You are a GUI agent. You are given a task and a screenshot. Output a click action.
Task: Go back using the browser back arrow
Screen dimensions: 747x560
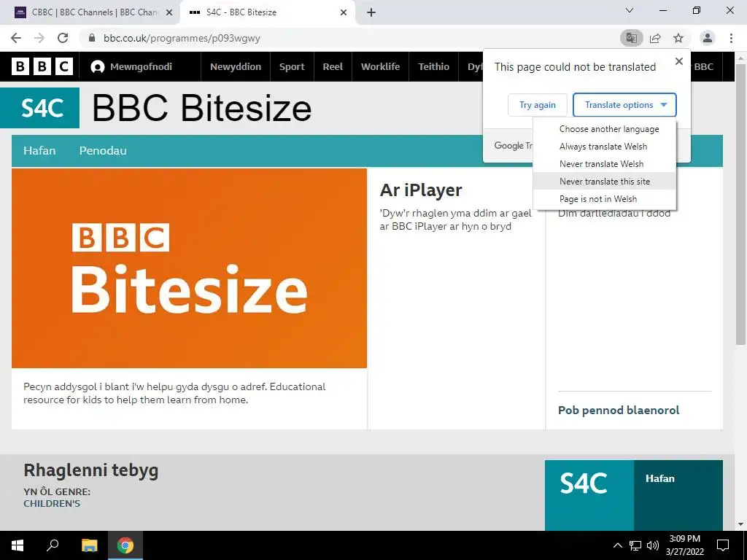16,38
